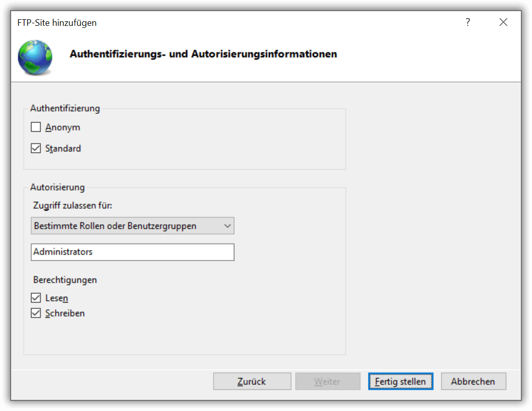The image size is (532, 411).
Task: Toggle the Lesen permission checkbox
Action: 35,298
